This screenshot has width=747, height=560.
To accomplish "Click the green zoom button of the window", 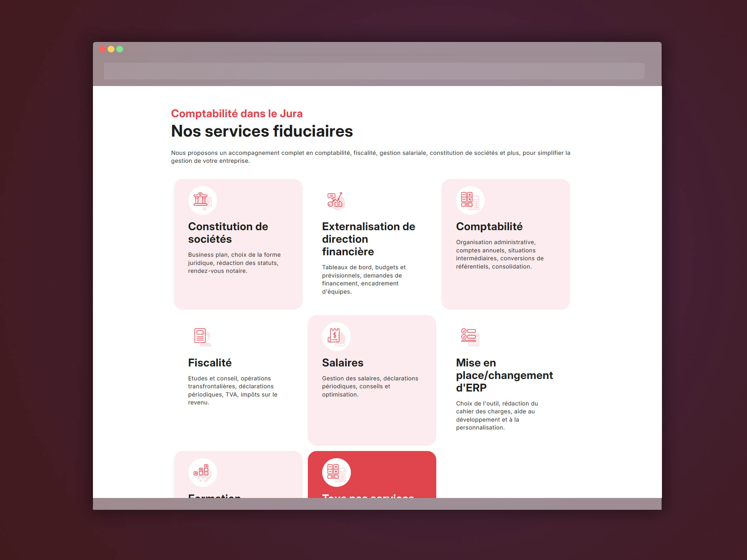I will 119,49.
